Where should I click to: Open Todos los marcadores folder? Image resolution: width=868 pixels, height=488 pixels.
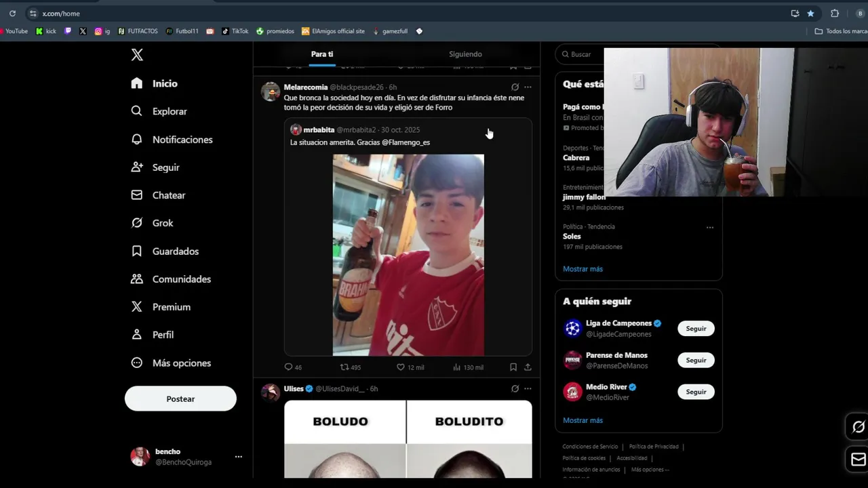[841, 31]
